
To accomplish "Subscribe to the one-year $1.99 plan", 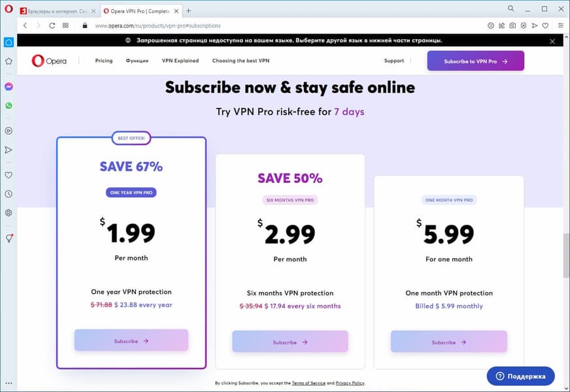I will (x=131, y=340).
